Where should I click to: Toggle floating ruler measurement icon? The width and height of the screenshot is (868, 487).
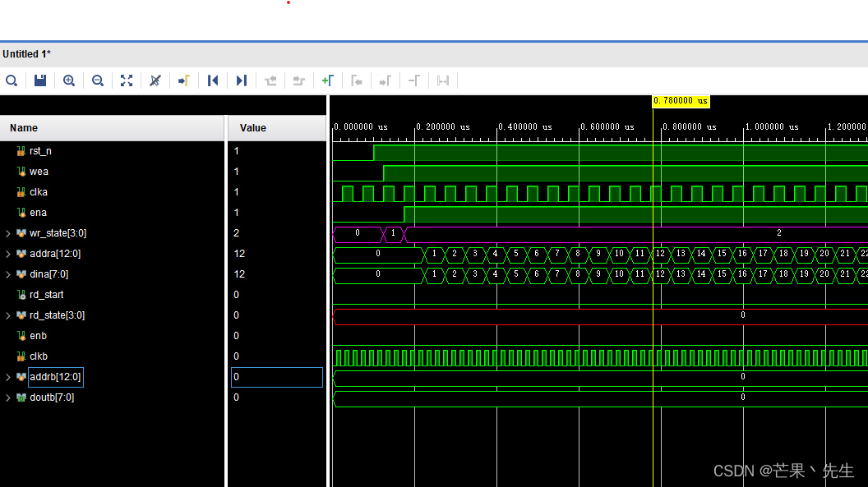coord(443,80)
